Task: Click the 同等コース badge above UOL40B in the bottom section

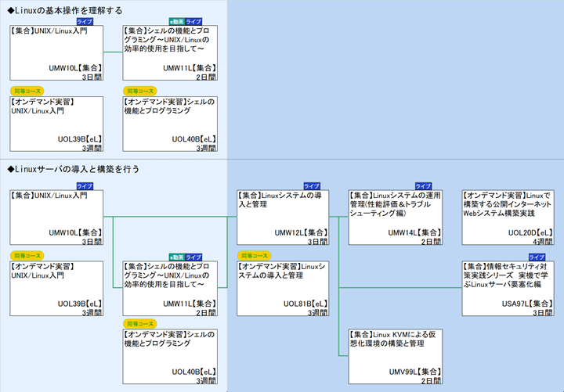Action: tap(140, 323)
